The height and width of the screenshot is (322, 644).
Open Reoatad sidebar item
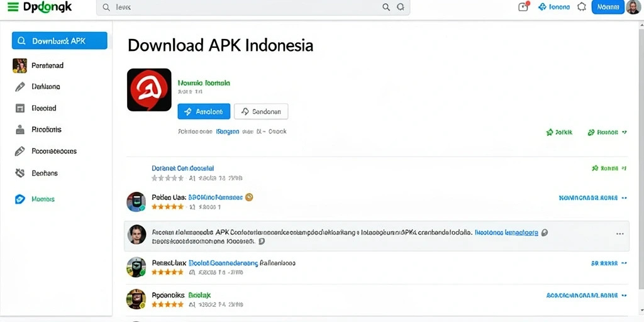[x=44, y=108]
